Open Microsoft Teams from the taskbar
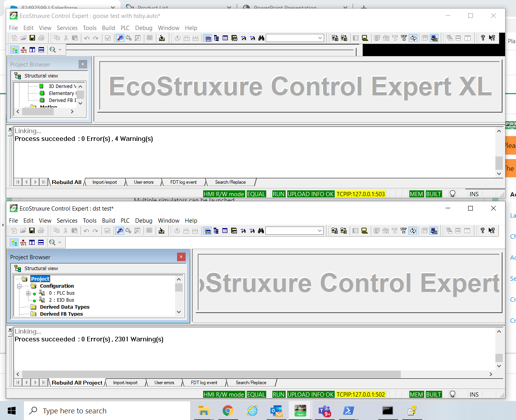This screenshot has width=516, height=420. coord(325,411)
